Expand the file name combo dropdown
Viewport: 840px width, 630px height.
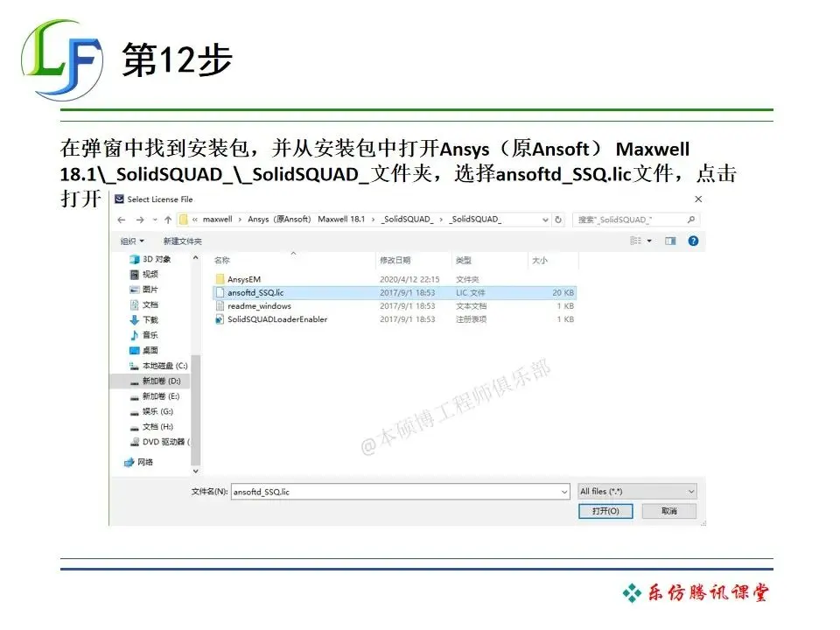click(564, 492)
